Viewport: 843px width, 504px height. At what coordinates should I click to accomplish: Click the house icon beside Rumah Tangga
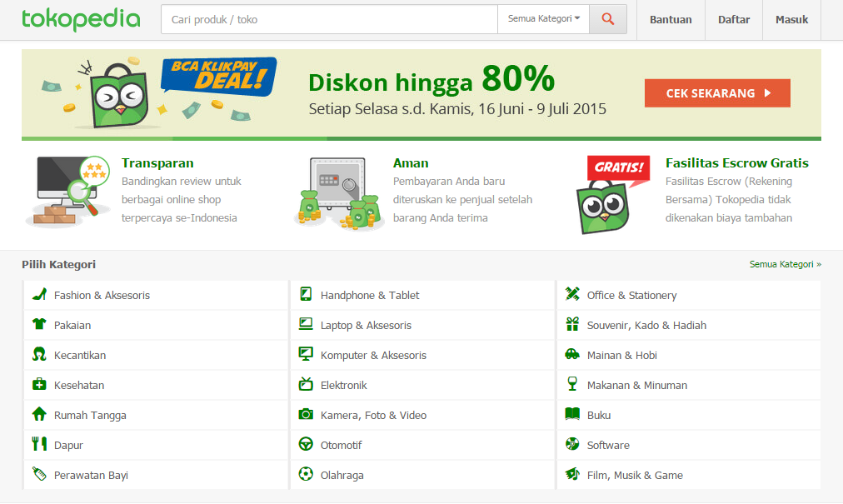[39, 414]
